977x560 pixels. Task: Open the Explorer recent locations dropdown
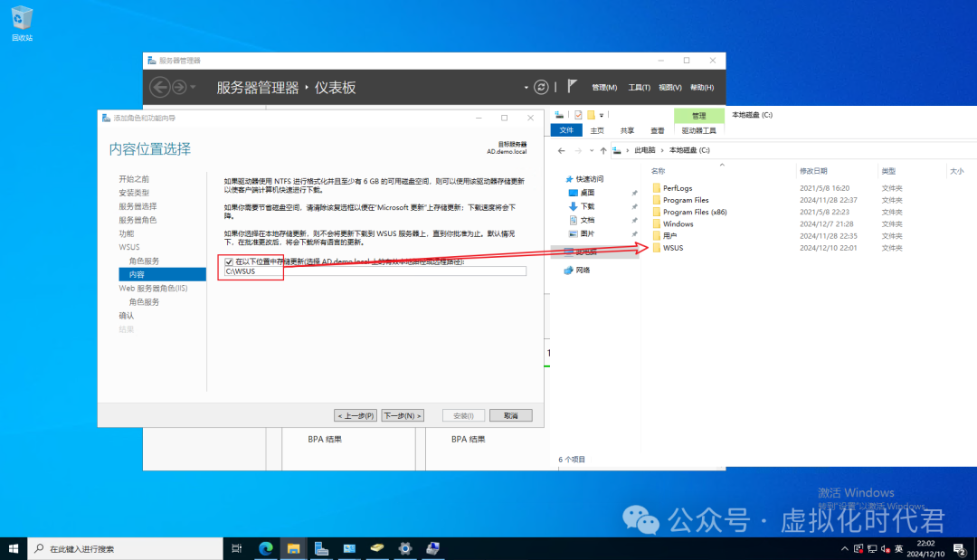click(x=592, y=151)
